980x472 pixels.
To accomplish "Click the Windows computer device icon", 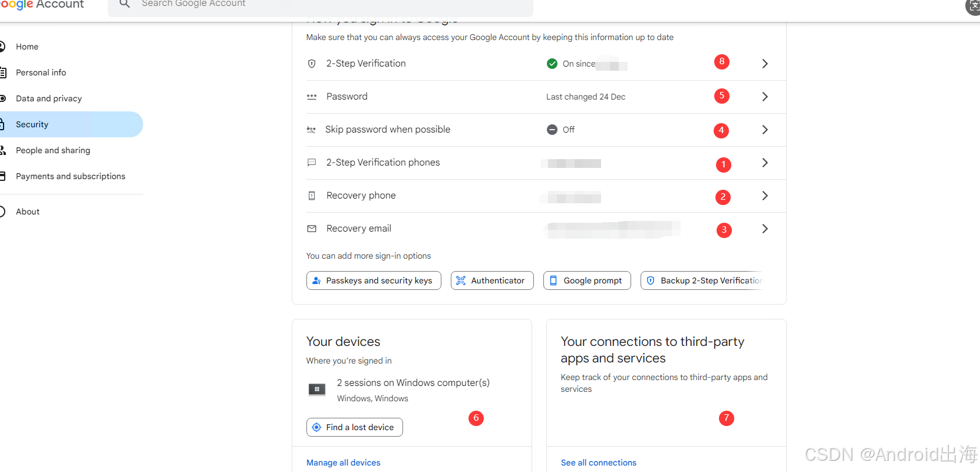I will (x=317, y=390).
